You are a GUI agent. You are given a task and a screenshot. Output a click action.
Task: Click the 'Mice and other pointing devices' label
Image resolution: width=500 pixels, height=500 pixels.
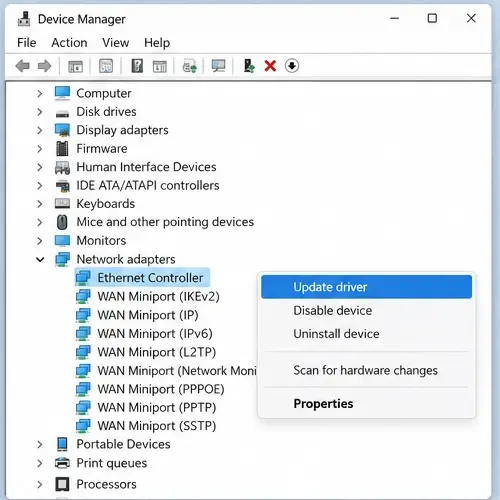pos(165,222)
